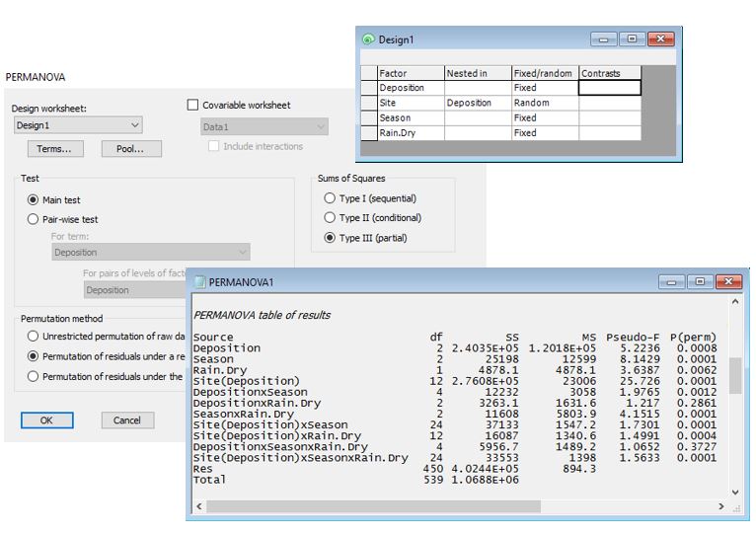The image size is (756, 534).
Task: Click the Terms... button
Action: coord(55,149)
